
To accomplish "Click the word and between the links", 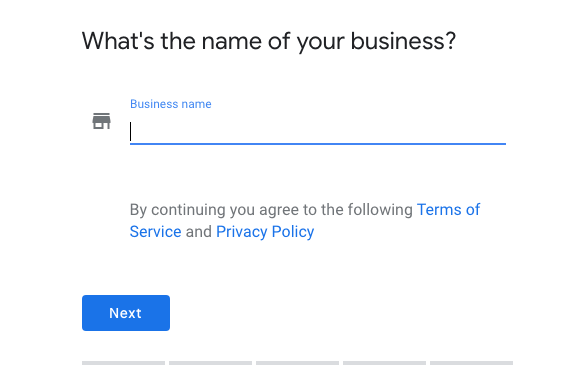I will [199, 232].
